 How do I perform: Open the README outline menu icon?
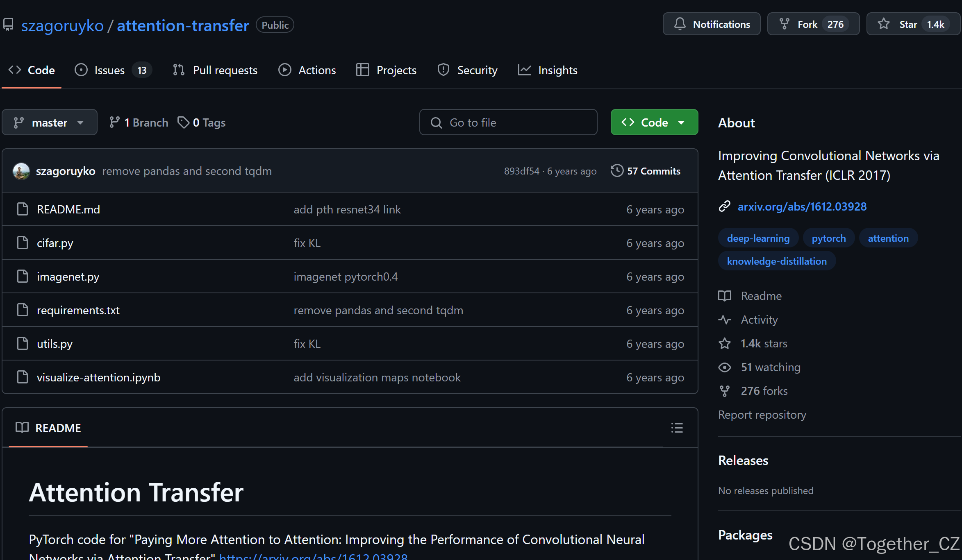pos(677,428)
